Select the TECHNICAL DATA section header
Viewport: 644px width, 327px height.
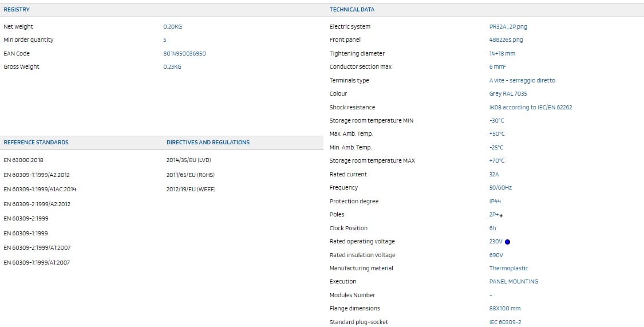352,10
